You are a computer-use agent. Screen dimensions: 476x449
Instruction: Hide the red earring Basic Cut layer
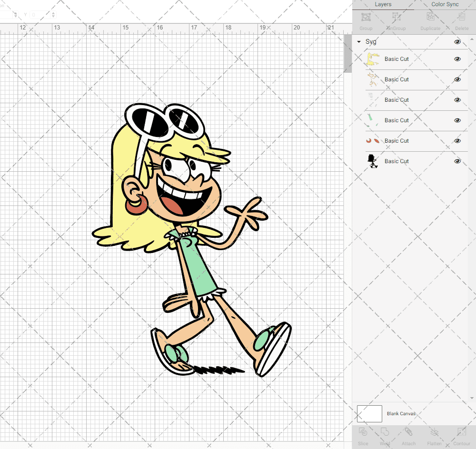pos(457,141)
